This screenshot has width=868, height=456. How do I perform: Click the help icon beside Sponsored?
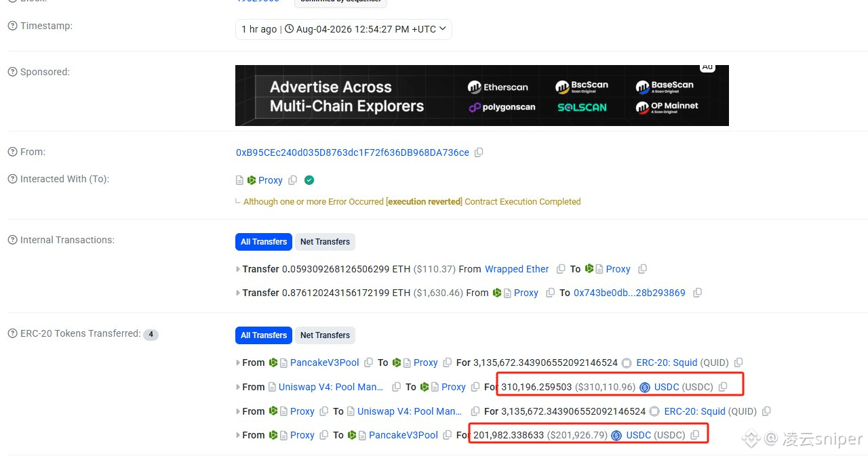click(x=12, y=72)
